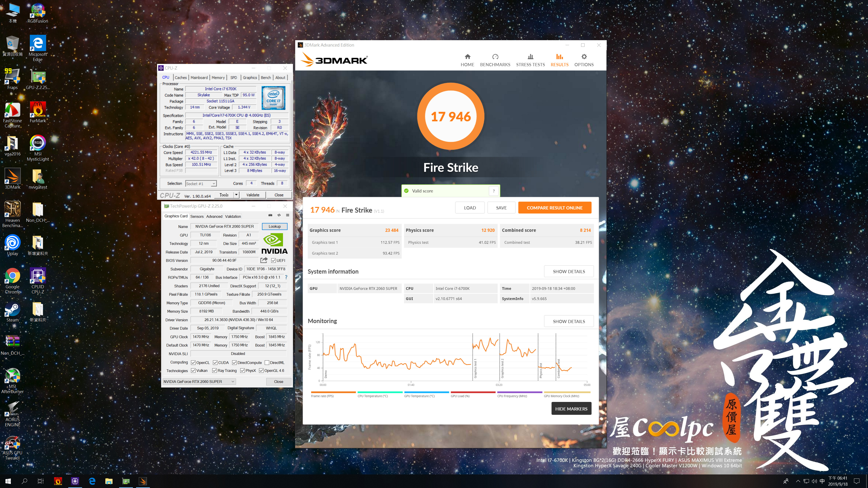Switch to Advanced tab in GPU-Z

(x=214, y=216)
